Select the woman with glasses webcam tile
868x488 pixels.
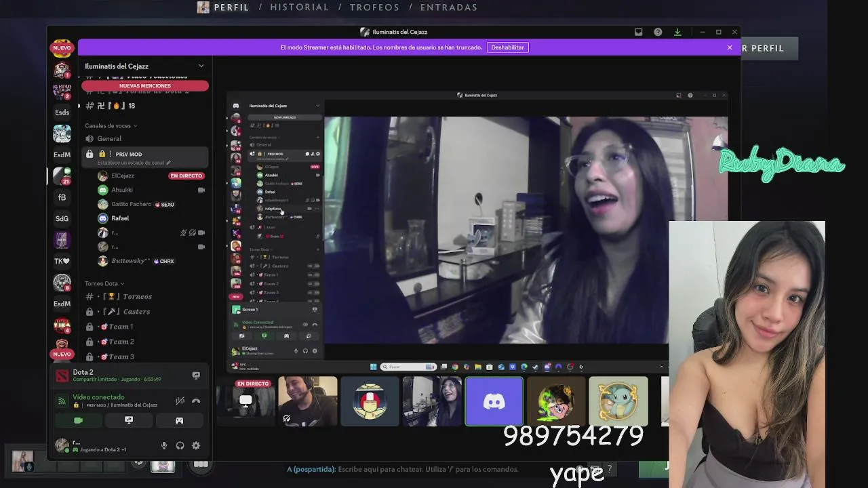point(432,401)
